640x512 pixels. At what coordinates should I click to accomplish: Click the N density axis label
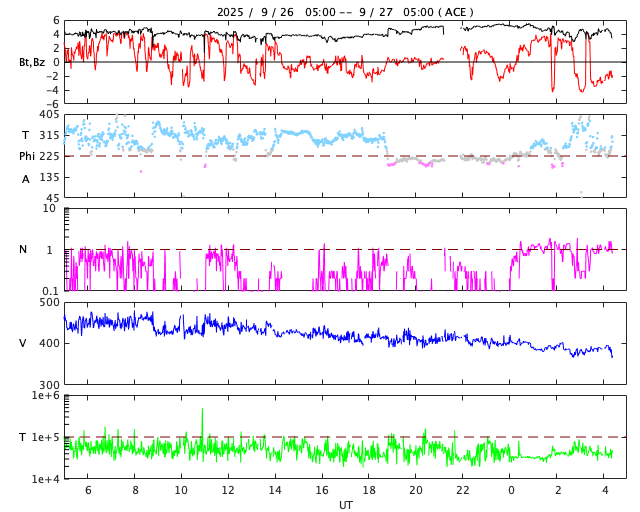click(x=23, y=249)
